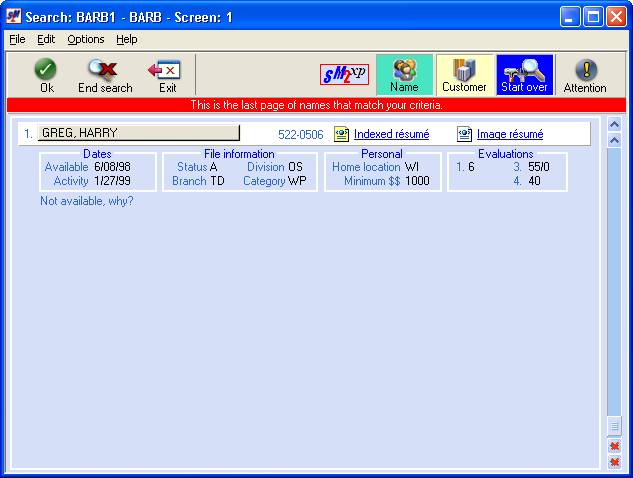Image resolution: width=633 pixels, height=478 pixels.
Task: Click the second up scroll arrow
Action: point(614,140)
